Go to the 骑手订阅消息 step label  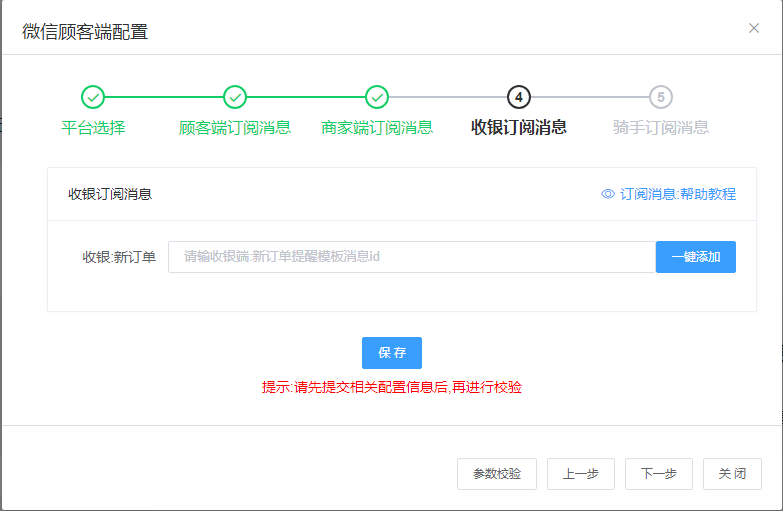point(661,127)
